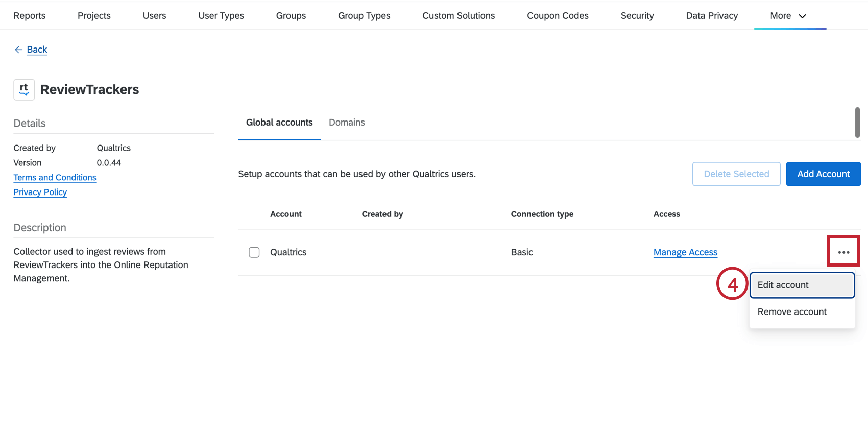The height and width of the screenshot is (434, 868).
Task: Open the Custom Solutions tab
Action: [x=459, y=16]
